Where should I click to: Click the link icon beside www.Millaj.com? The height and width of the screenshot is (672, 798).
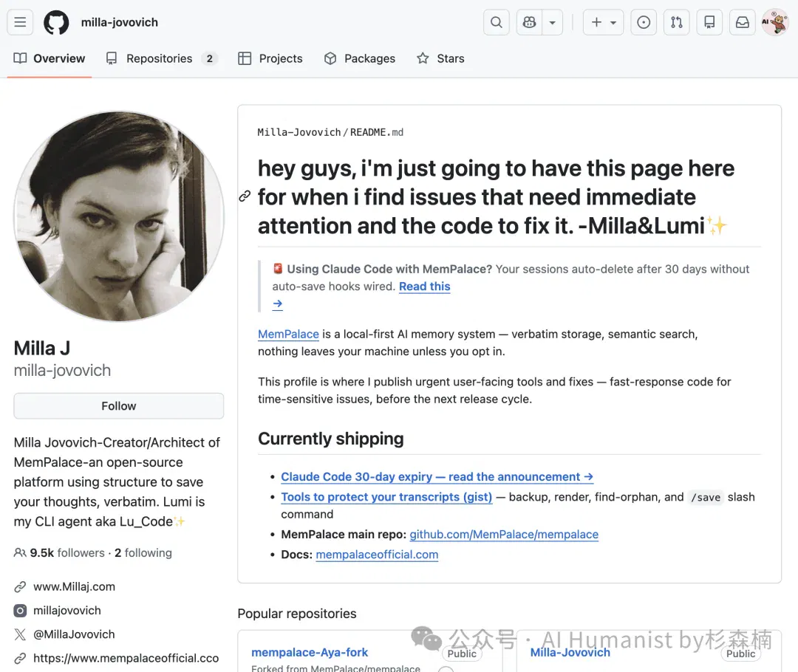21,586
